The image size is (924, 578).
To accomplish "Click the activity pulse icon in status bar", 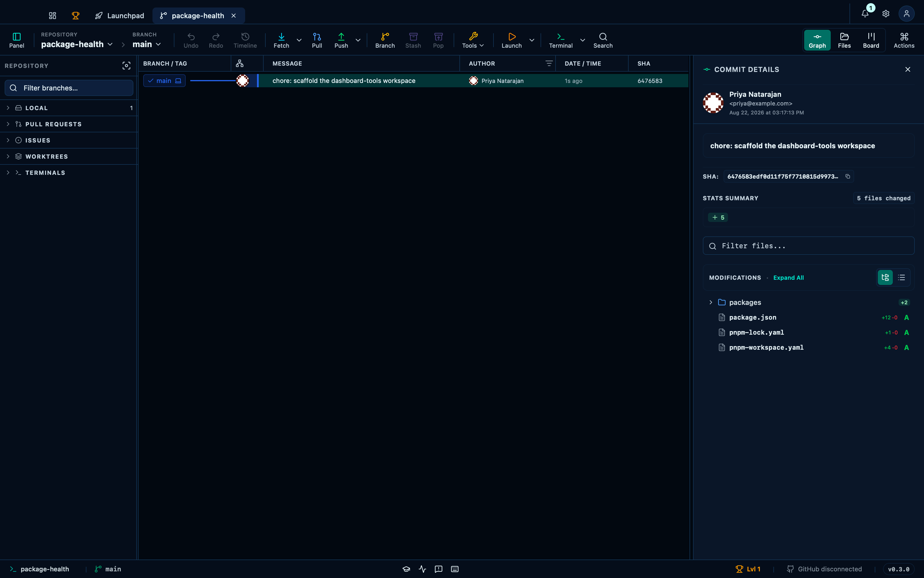I will tap(422, 569).
